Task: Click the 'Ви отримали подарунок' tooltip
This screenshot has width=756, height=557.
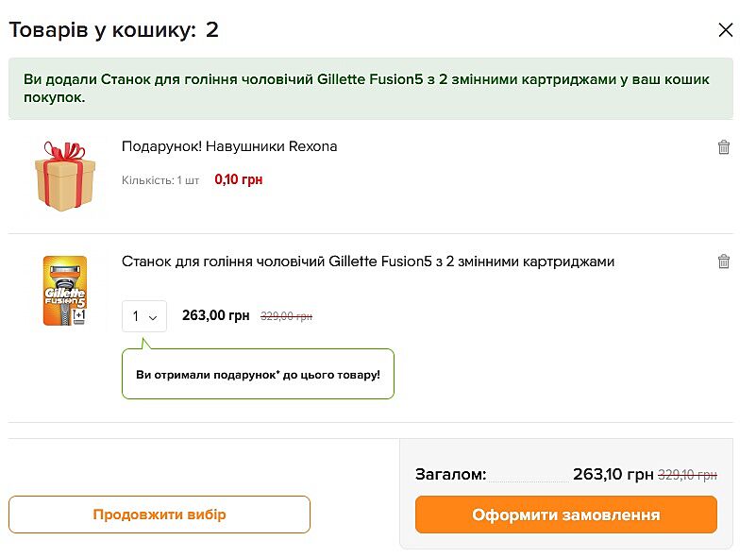Action: pos(258,375)
